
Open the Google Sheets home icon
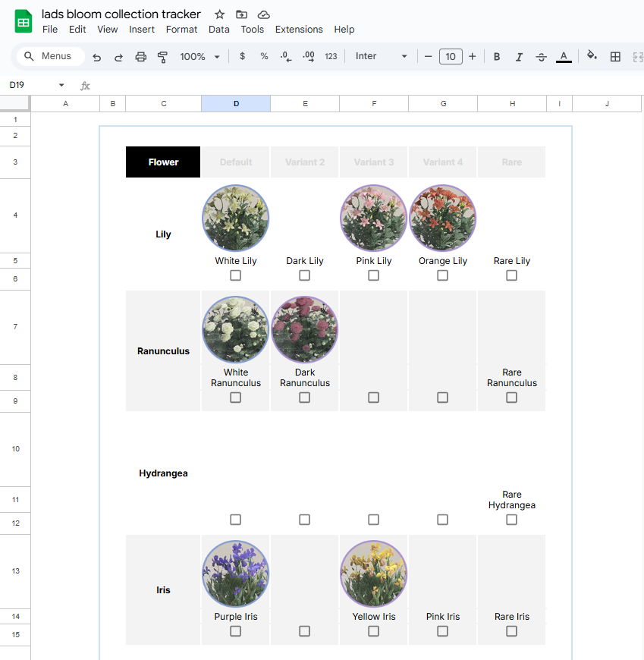24,21
